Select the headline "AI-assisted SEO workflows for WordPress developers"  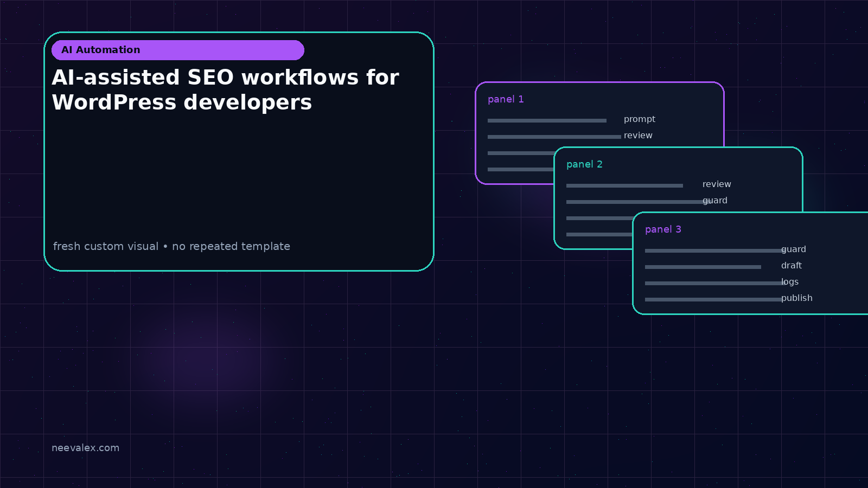(x=225, y=90)
